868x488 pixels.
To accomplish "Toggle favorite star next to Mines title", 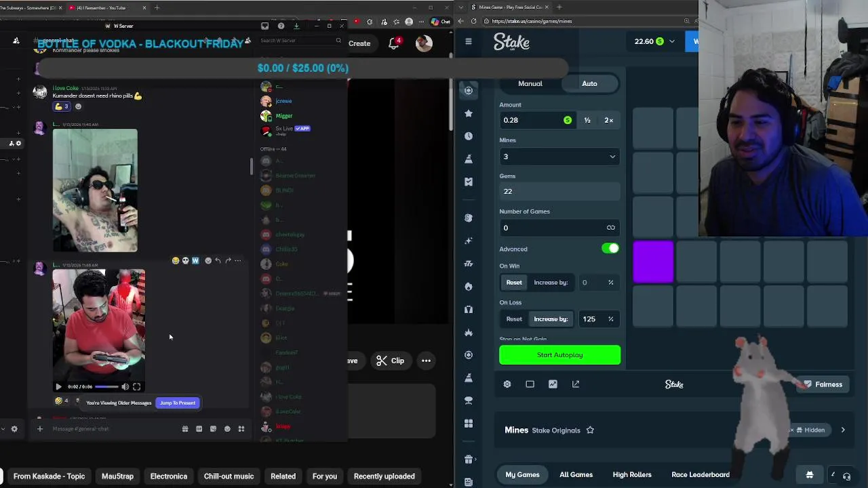I will [590, 430].
